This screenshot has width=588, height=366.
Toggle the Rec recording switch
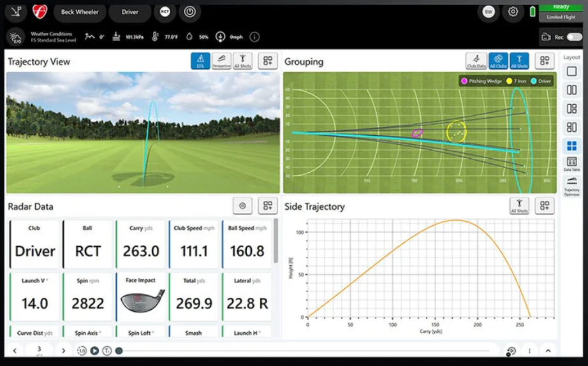(575, 37)
